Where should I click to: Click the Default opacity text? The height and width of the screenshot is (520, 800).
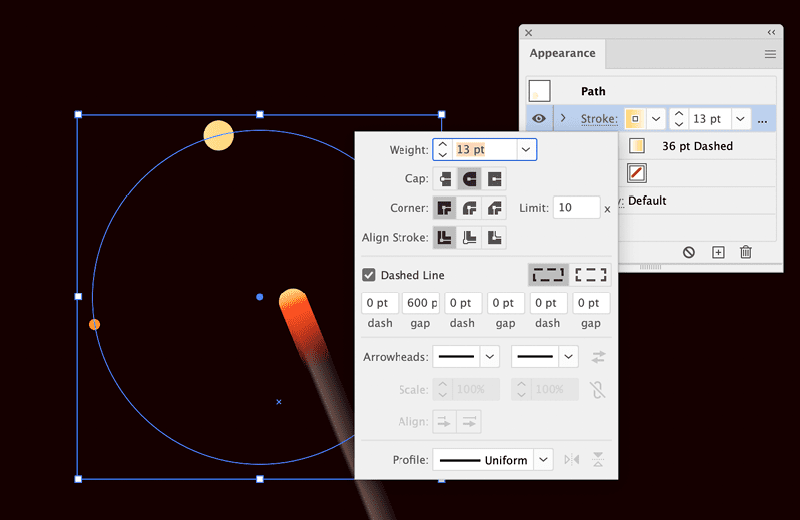[647, 201]
